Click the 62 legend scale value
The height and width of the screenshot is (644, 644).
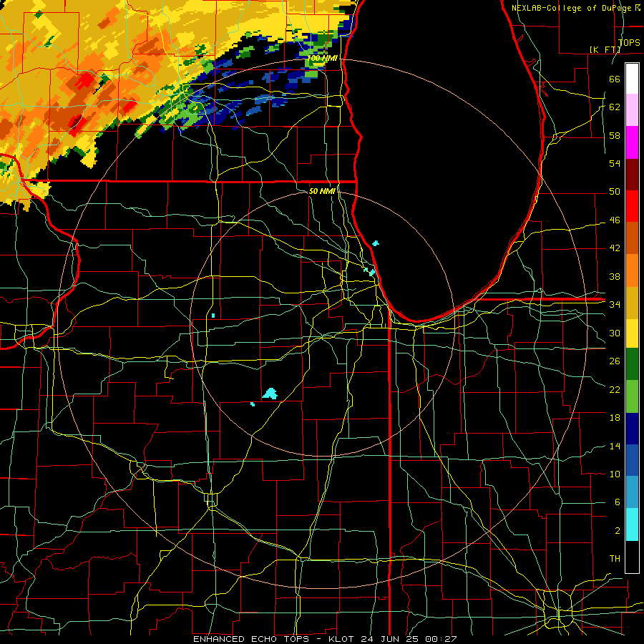(x=615, y=107)
